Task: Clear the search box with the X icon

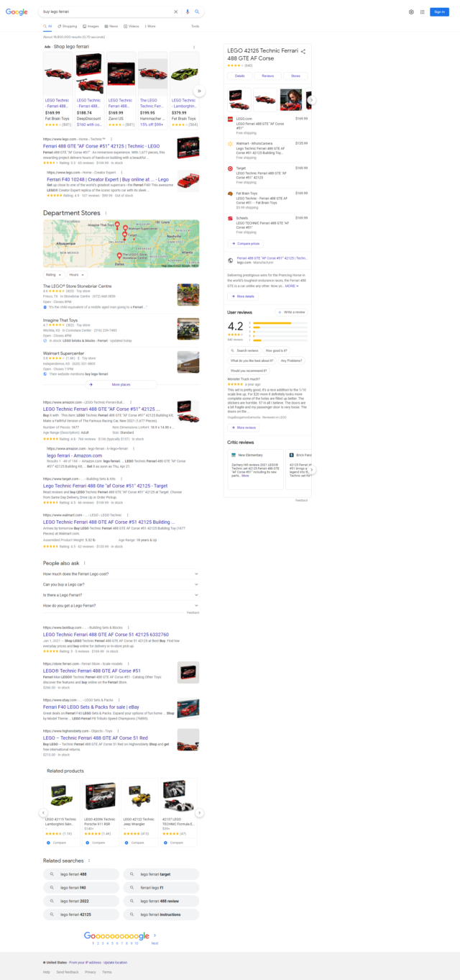Action: pos(175,12)
